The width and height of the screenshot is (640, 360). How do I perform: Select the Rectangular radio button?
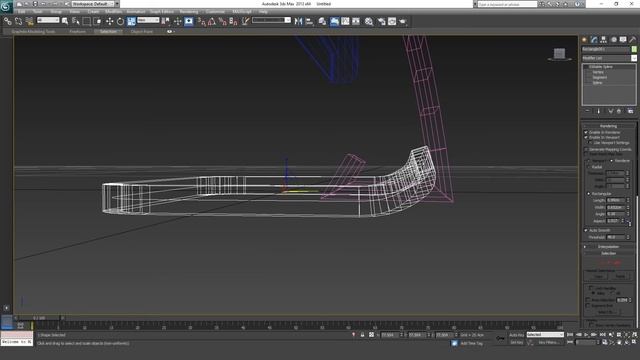(x=589, y=193)
